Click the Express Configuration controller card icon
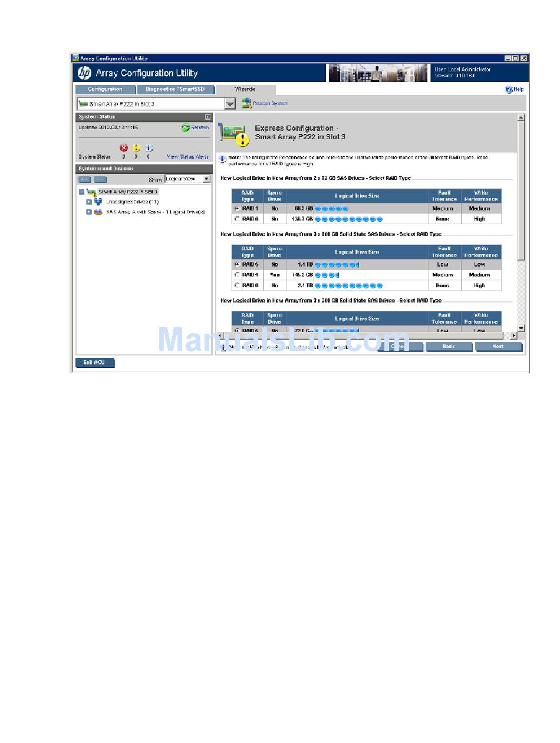This screenshot has height=743, width=560. pos(233,134)
